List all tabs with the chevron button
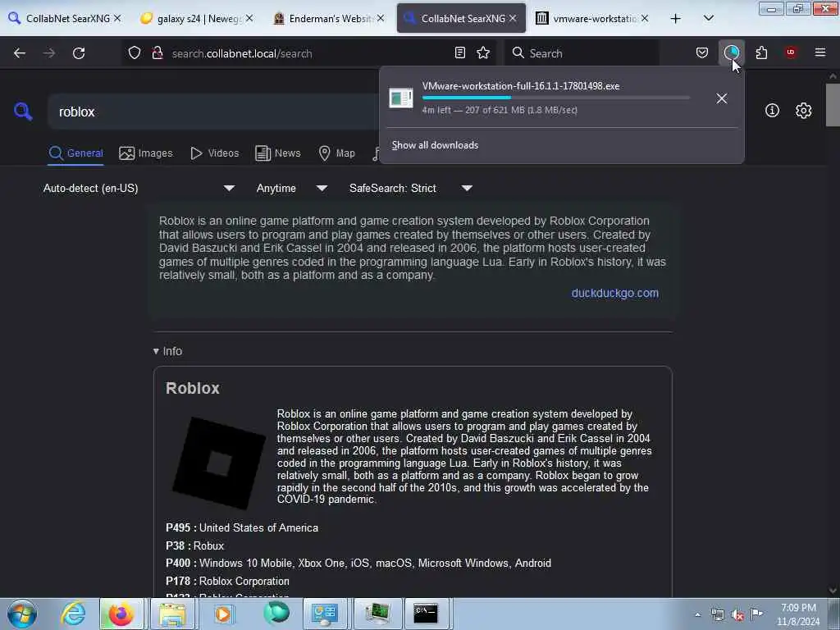 tap(708, 19)
